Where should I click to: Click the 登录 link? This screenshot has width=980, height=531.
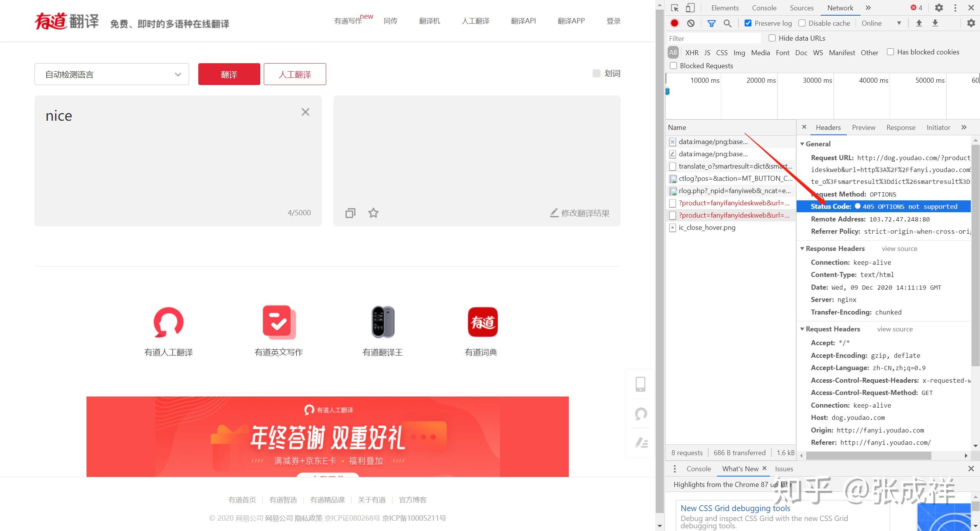[613, 21]
